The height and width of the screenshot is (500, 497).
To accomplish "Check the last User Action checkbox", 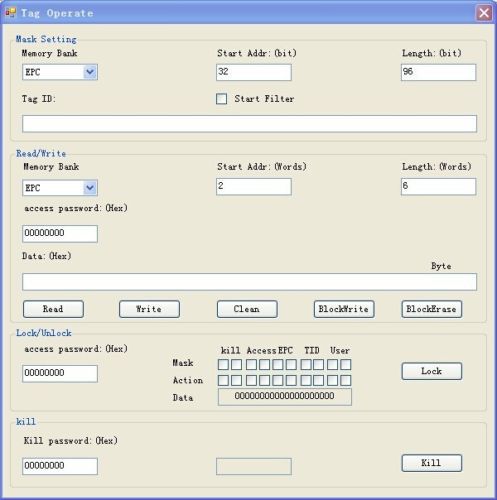I will pos(346,380).
